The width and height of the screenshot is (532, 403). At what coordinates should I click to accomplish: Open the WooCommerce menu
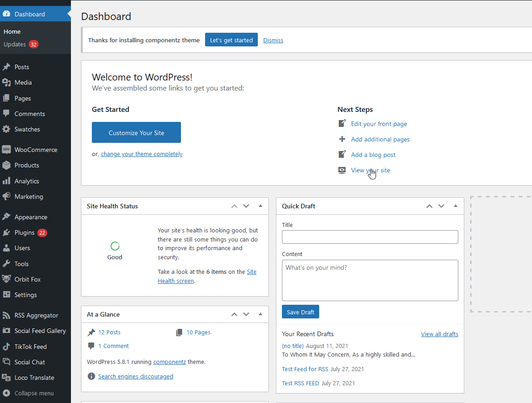point(35,150)
